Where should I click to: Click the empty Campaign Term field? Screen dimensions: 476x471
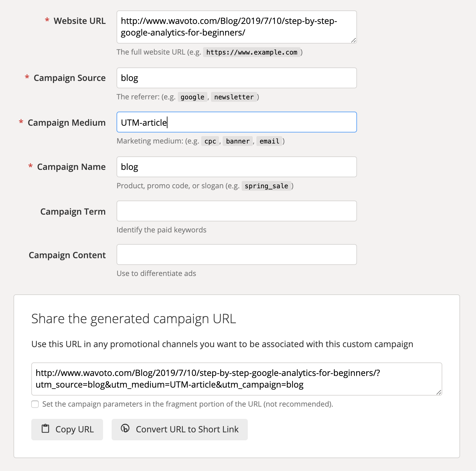236,211
